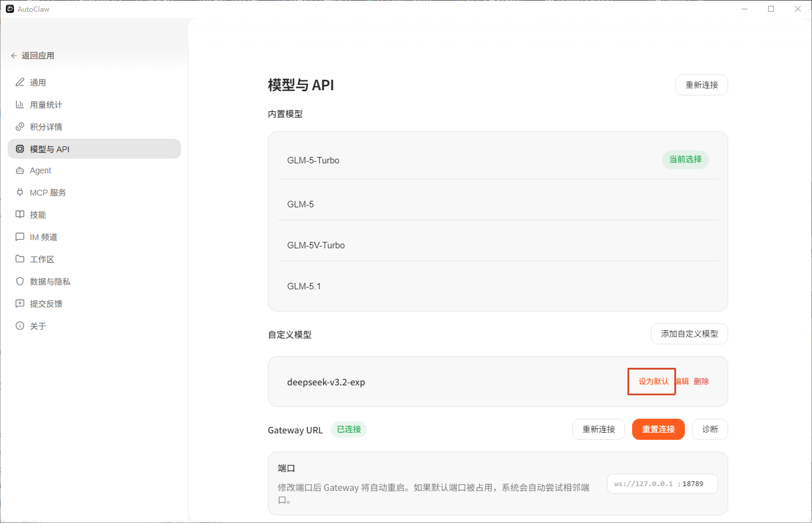This screenshot has width=812, height=523.
Task: Open 工作区 in the sidebar
Action: pyautogui.click(x=94, y=259)
